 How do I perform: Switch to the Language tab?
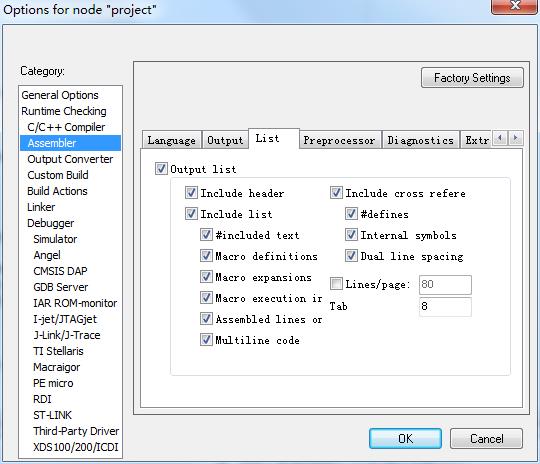[x=172, y=140]
